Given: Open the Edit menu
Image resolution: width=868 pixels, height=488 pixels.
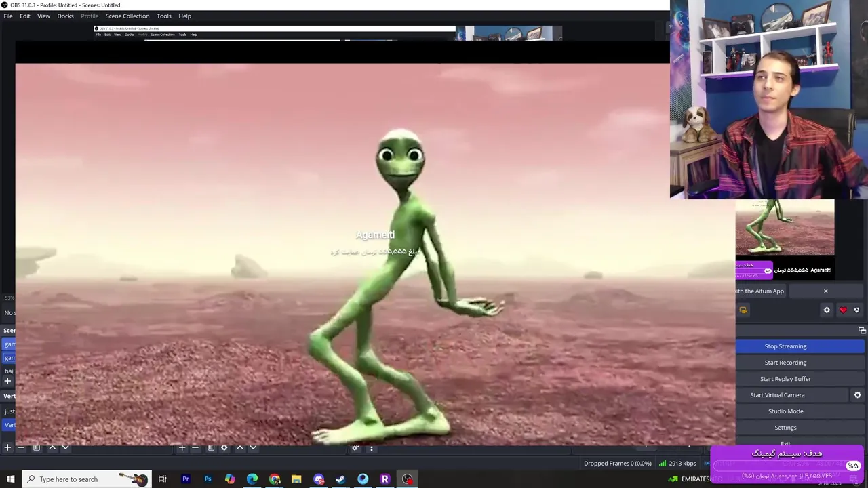Looking at the screenshot, I should coord(24,16).
